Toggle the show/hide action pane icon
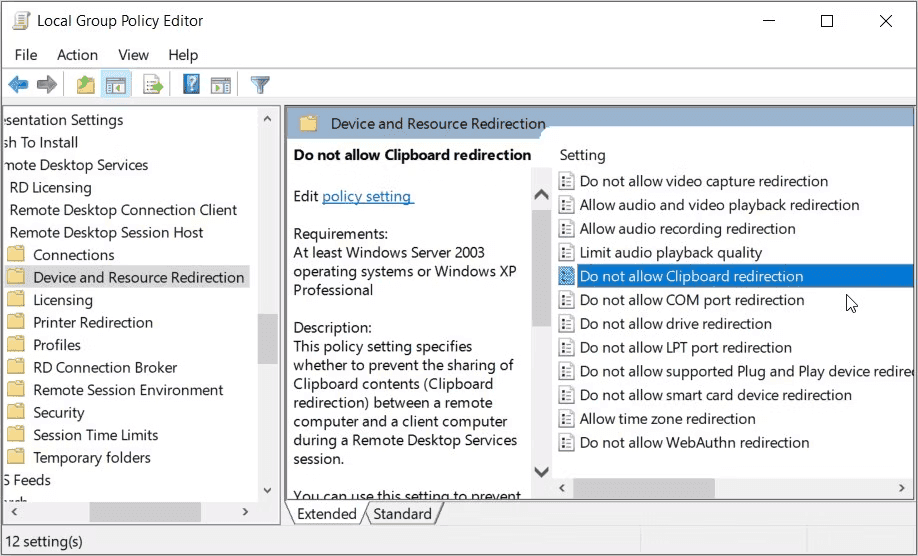The height and width of the screenshot is (556, 918). click(x=221, y=85)
